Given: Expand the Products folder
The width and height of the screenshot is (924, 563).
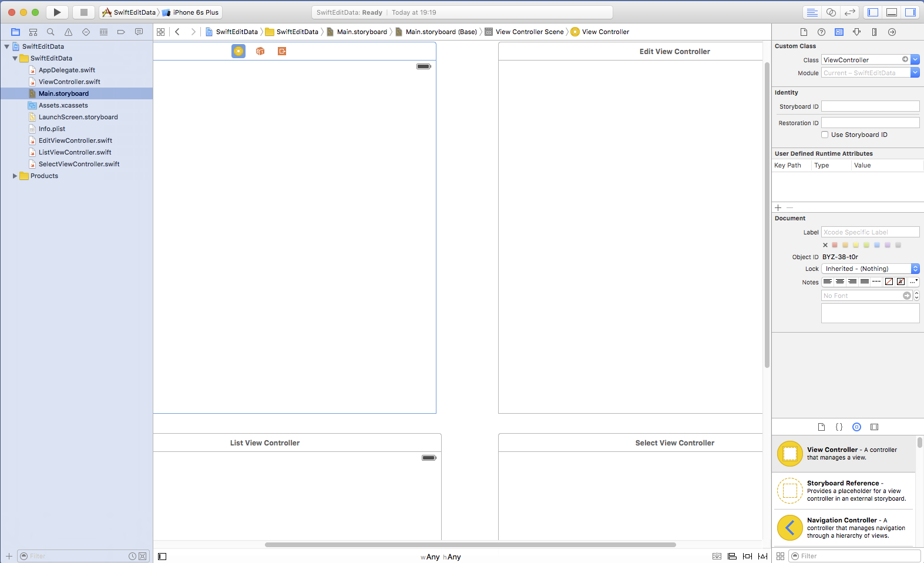Looking at the screenshot, I should tap(15, 176).
